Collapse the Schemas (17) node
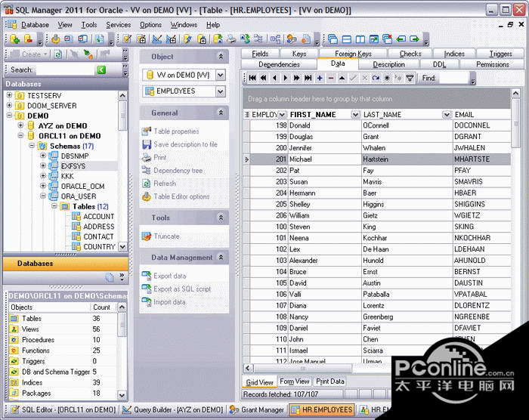 [x=32, y=146]
